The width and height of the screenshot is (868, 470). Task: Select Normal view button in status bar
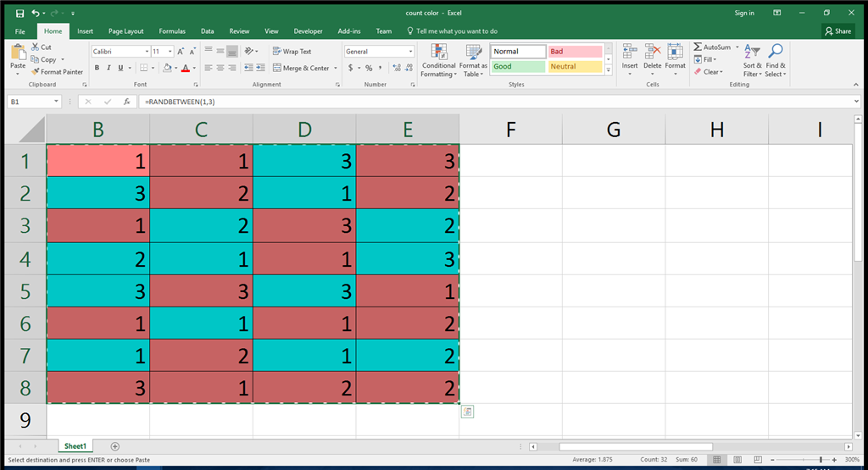tap(717, 460)
